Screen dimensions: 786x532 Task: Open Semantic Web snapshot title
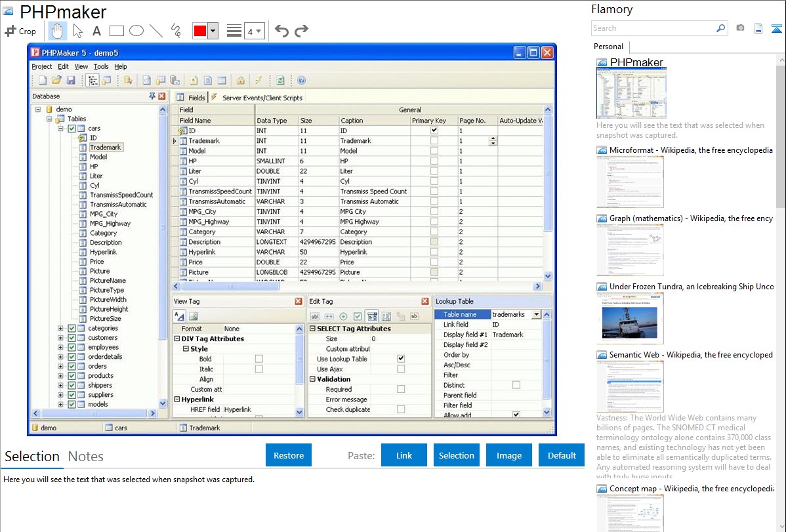click(691, 354)
